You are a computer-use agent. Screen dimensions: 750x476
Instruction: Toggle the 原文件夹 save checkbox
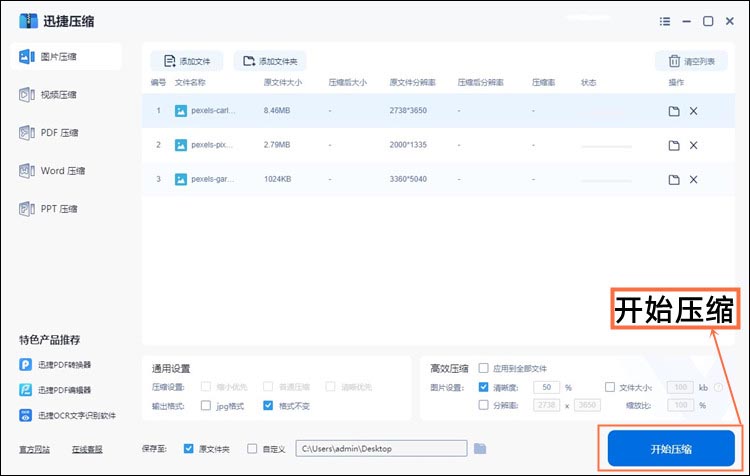pos(188,449)
